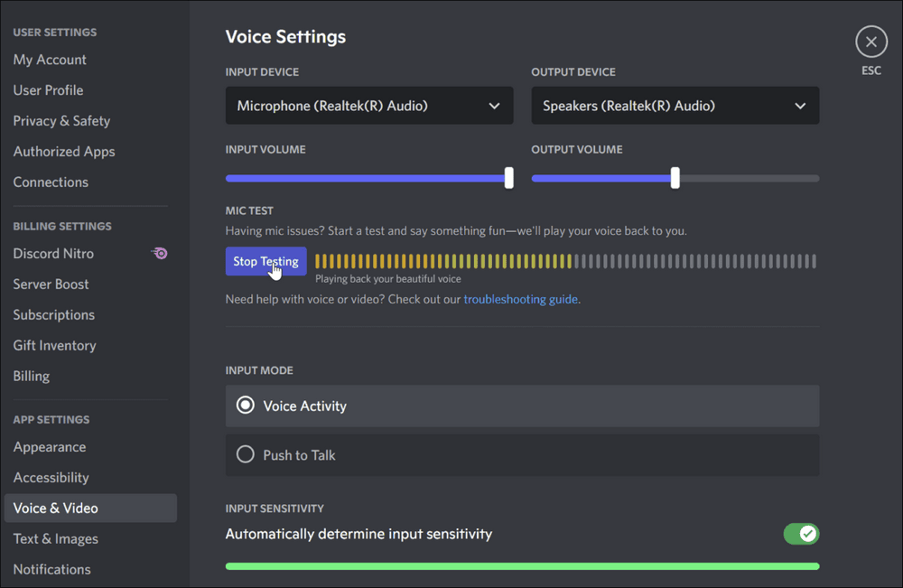Close settings with the ESC X icon
The image size is (903, 588).
click(x=870, y=42)
